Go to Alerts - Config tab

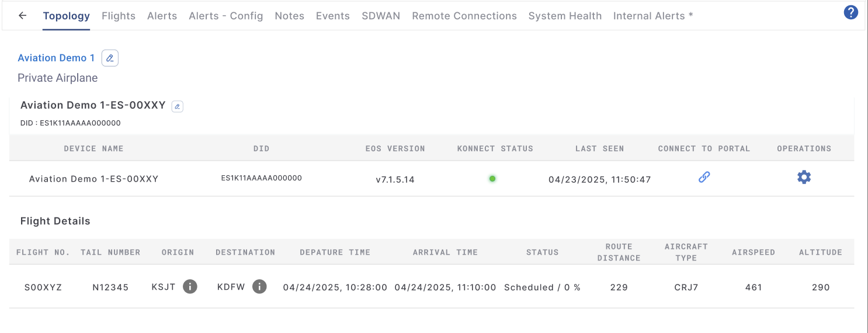[x=225, y=16]
